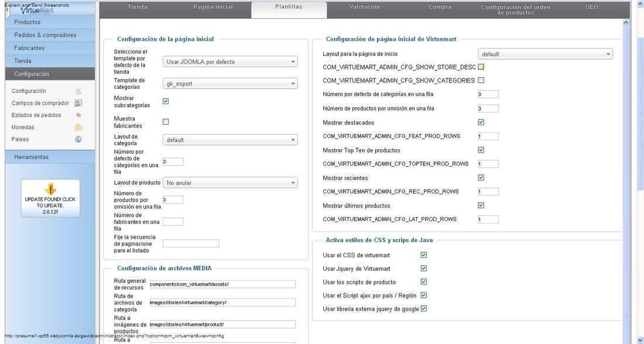Open Tienda sidebar menu
Image resolution: width=644 pixels, height=344 pixels.
50,61
